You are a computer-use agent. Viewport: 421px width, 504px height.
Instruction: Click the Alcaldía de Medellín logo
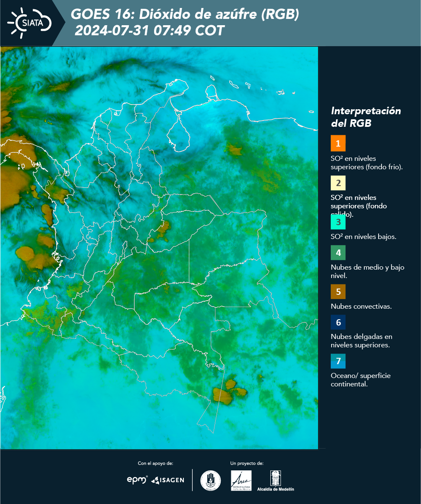[276, 480]
